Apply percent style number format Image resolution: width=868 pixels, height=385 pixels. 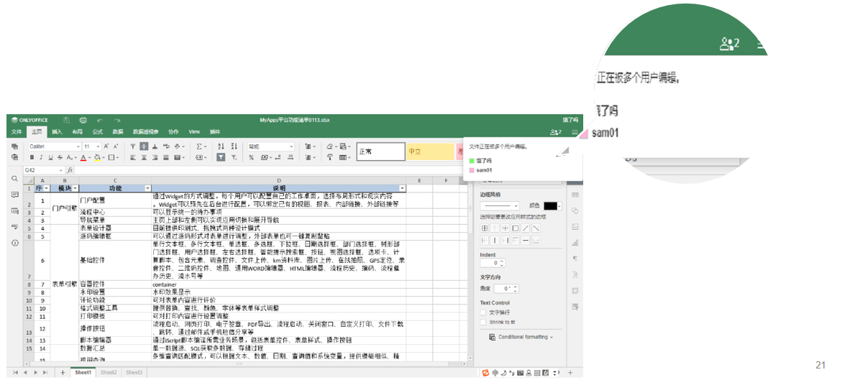coord(251,157)
